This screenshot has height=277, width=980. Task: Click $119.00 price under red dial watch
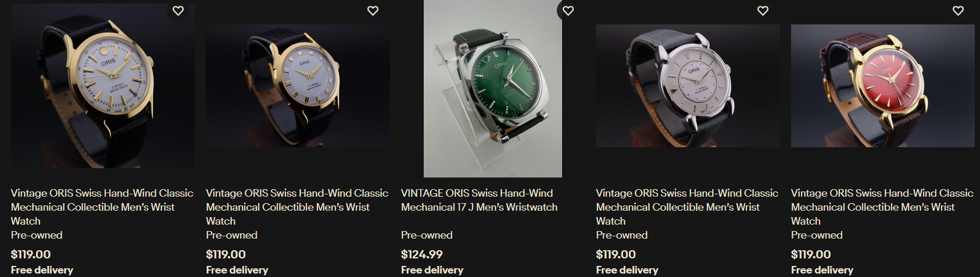pos(811,254)
